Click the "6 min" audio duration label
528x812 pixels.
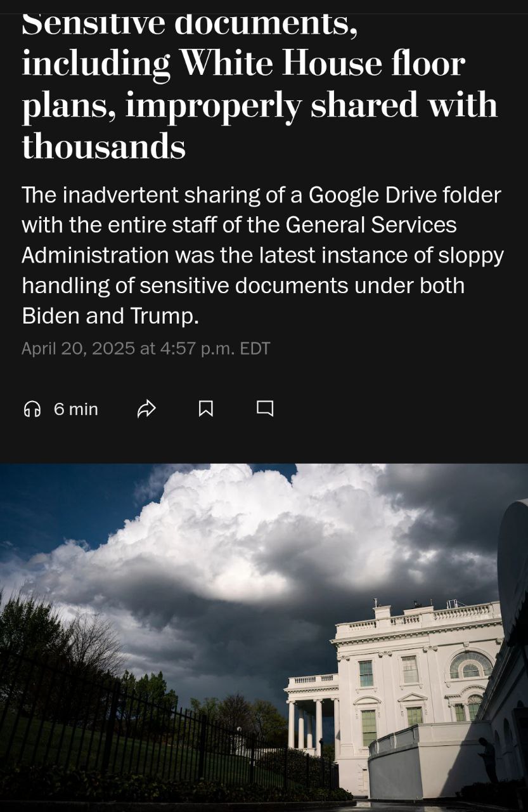tap(76, 409)
